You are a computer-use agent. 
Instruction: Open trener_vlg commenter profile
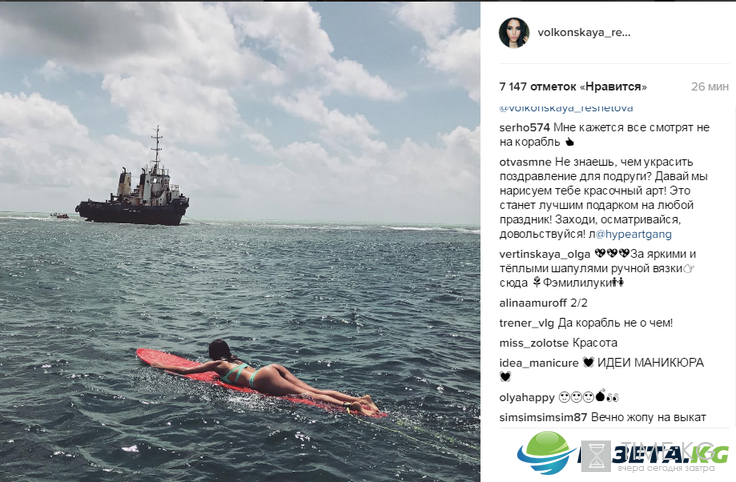527,323
